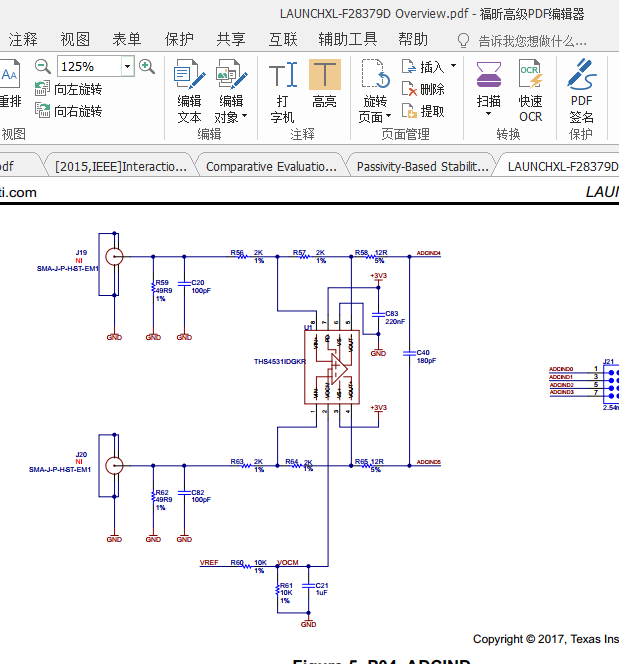The image size is (619, 664).
Task: Open the Insert (插入) dropdown arrow
Action: coord(453,66)
